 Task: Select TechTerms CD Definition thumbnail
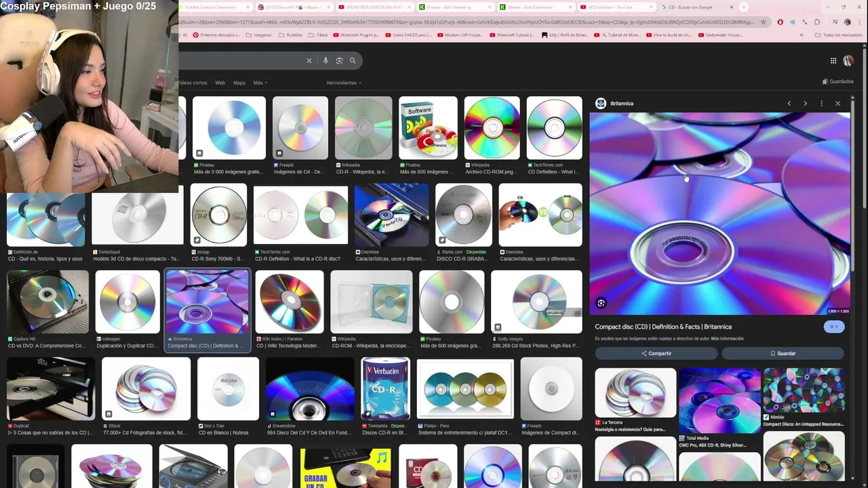coord(554,128)
